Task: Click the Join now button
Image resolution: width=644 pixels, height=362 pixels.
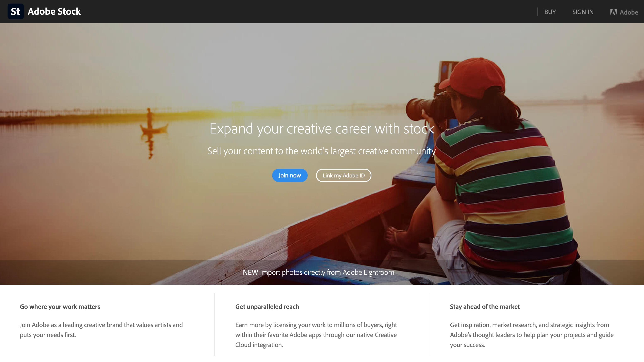Action: pyautogui.click(x=290, y=175)
